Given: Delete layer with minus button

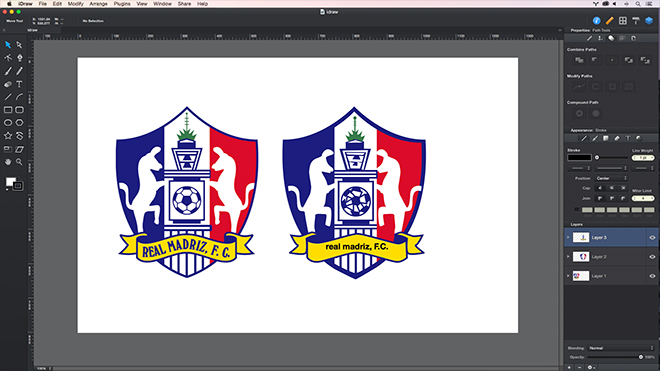Looking at the screenshot, I should pyautogui.click(x=580, y=368).
